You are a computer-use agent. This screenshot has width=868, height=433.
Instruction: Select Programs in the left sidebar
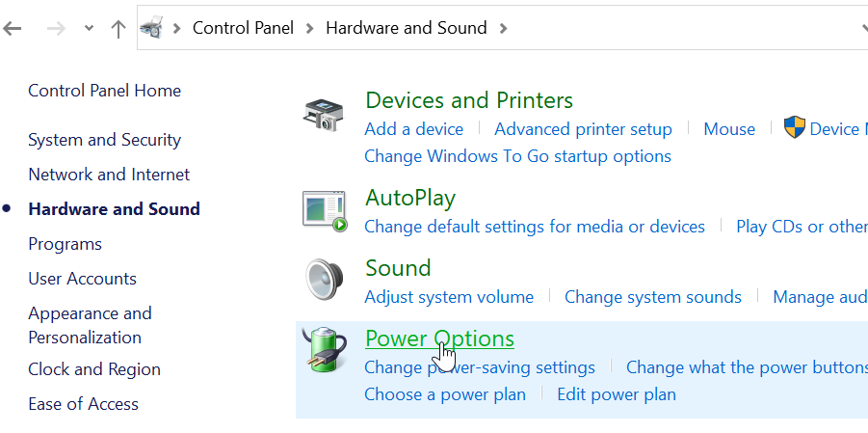65,244
